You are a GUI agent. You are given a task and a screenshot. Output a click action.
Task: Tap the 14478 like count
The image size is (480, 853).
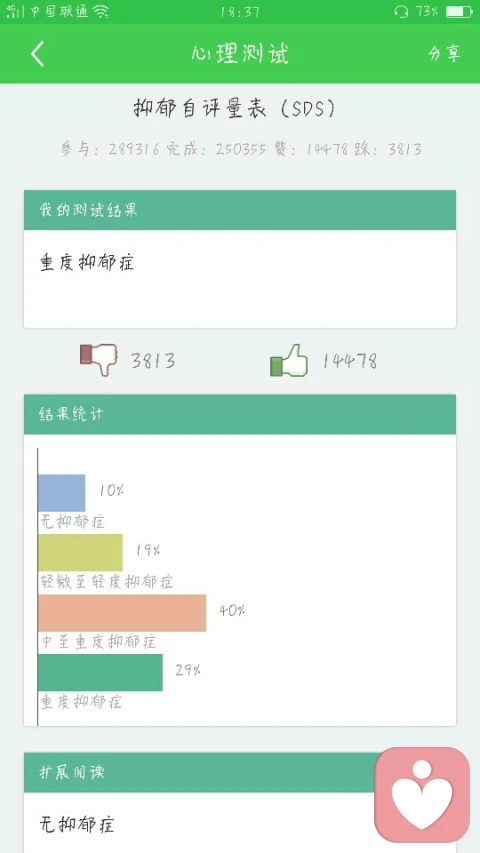click(350, 361)
